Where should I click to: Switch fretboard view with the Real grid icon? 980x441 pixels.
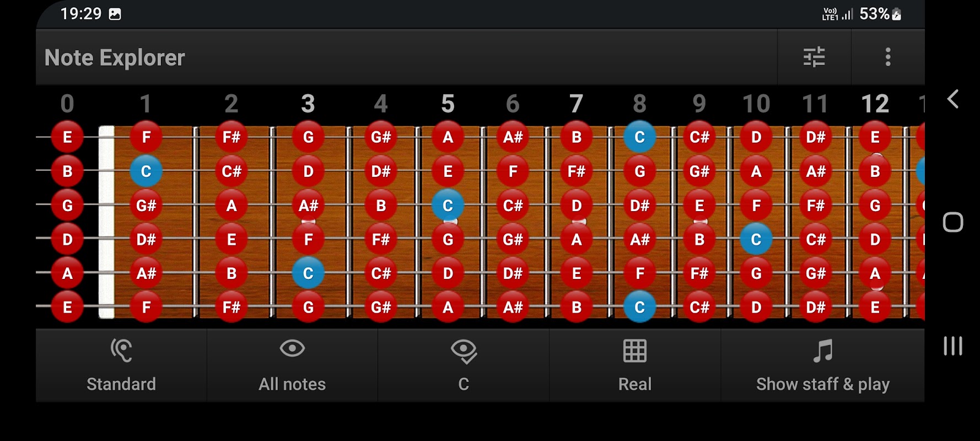tap(634, 351)
